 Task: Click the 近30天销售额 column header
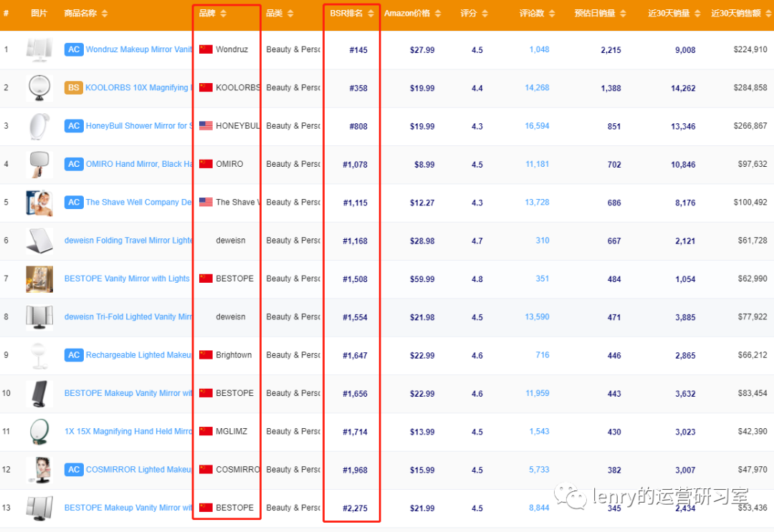pos(735,14)
